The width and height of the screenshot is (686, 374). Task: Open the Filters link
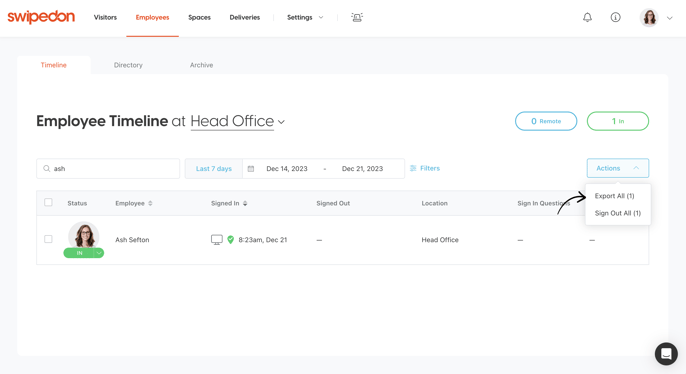(x=430, y=168)
